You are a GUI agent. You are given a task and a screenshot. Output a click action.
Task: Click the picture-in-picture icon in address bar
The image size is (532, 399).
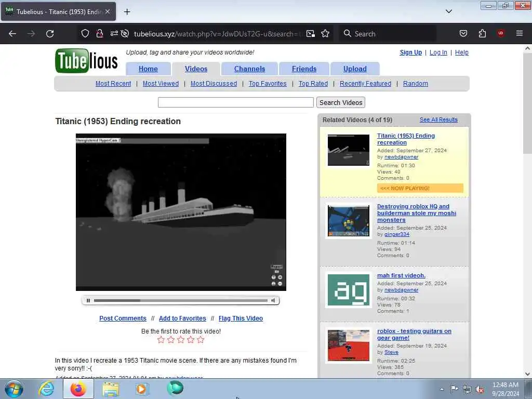tap(311, 33)
